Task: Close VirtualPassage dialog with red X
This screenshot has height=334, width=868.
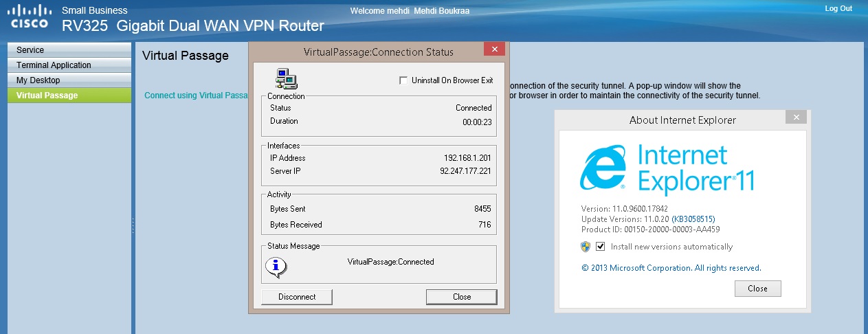Action: (494, 49)
